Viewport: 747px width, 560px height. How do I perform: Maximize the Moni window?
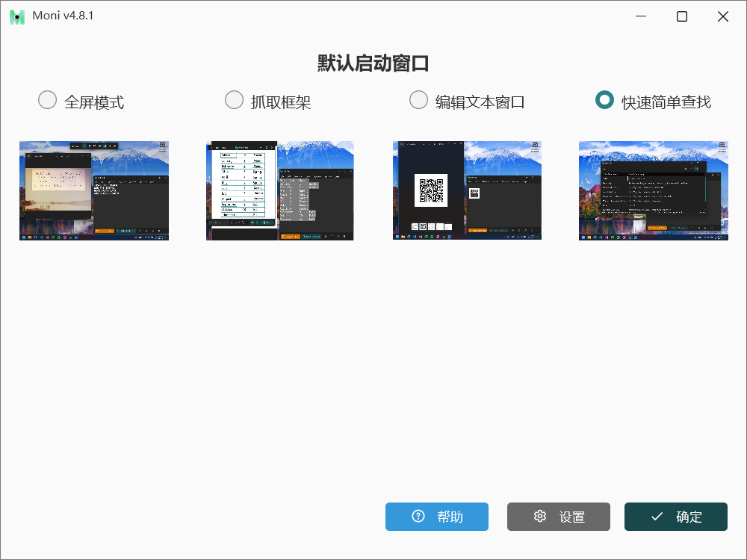click(682, 16)
